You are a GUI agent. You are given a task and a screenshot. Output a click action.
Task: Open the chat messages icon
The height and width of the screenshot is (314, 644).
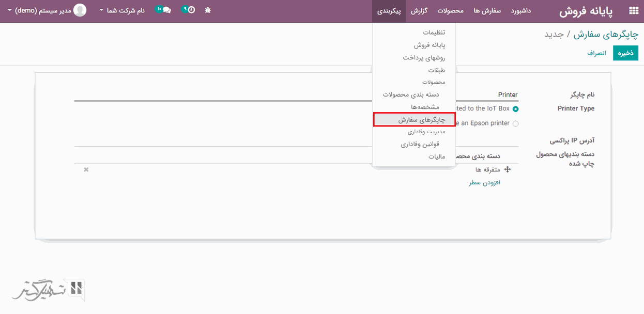(164, 10)
